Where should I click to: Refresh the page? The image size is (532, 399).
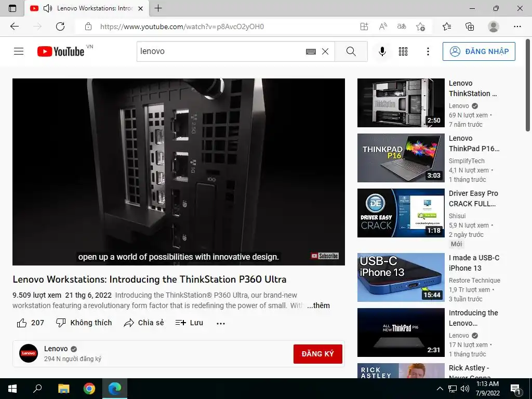(60, 26)
